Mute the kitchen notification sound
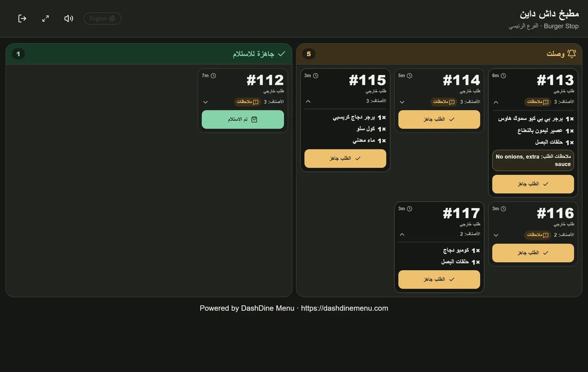 (69, 18)
